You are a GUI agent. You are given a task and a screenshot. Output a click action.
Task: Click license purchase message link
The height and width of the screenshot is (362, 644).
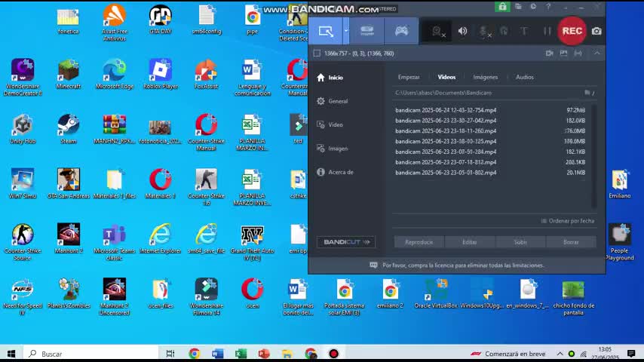pos(463,265)
